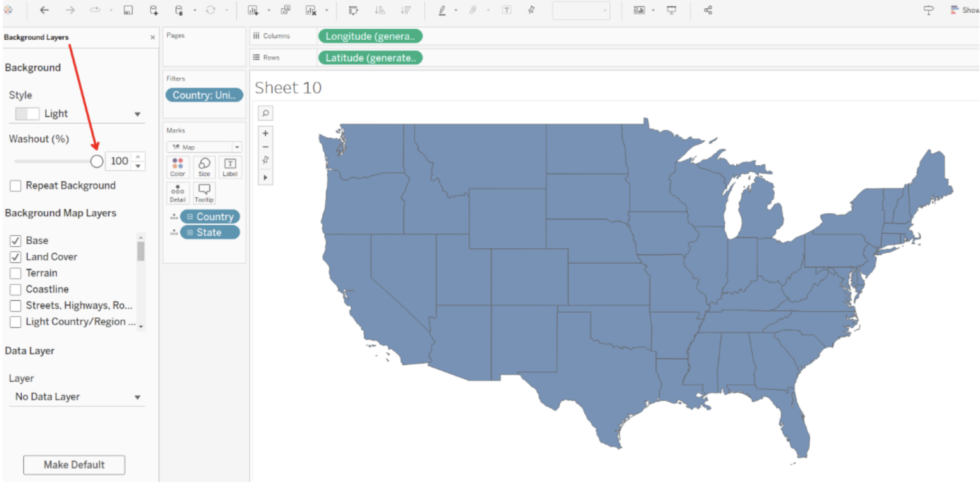Click the Share workbook icon
This screenshot has width=980, height=484.
pyautogui.click(x=709, y=10)
